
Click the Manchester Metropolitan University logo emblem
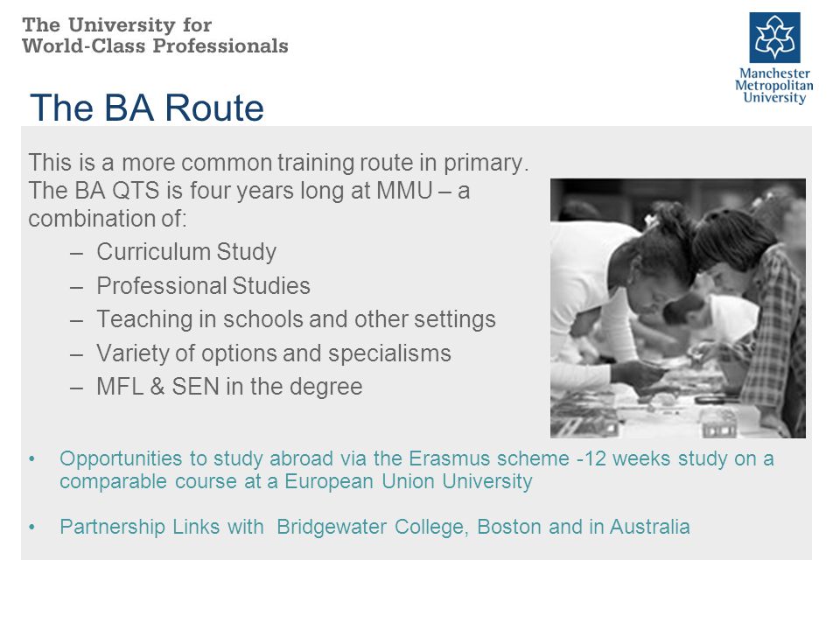(774, 38)
